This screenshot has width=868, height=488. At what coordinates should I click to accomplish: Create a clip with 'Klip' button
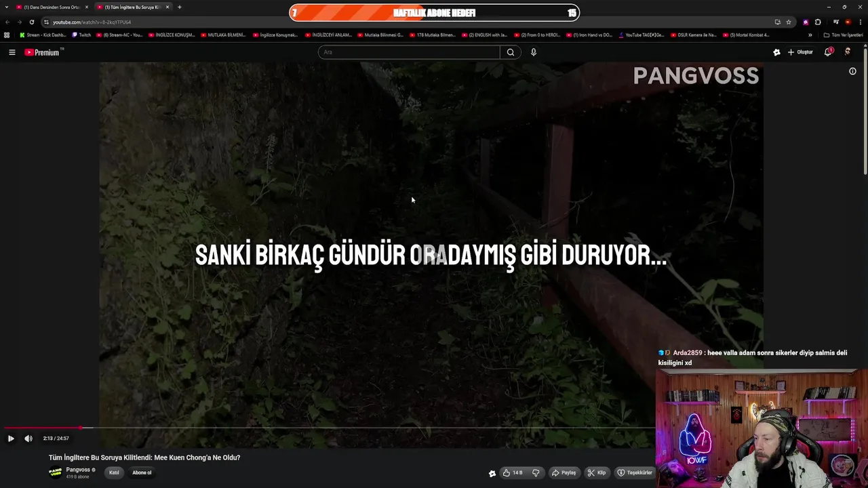(597, 472)
